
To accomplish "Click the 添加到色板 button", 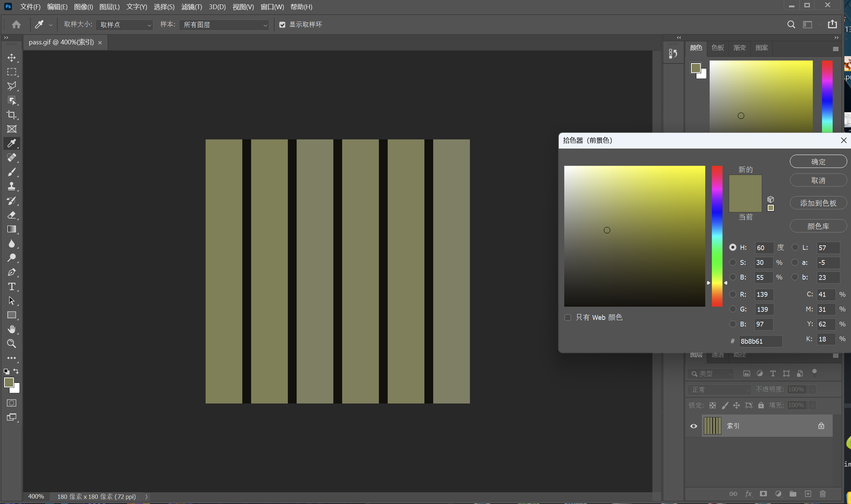I will point(818,203).
